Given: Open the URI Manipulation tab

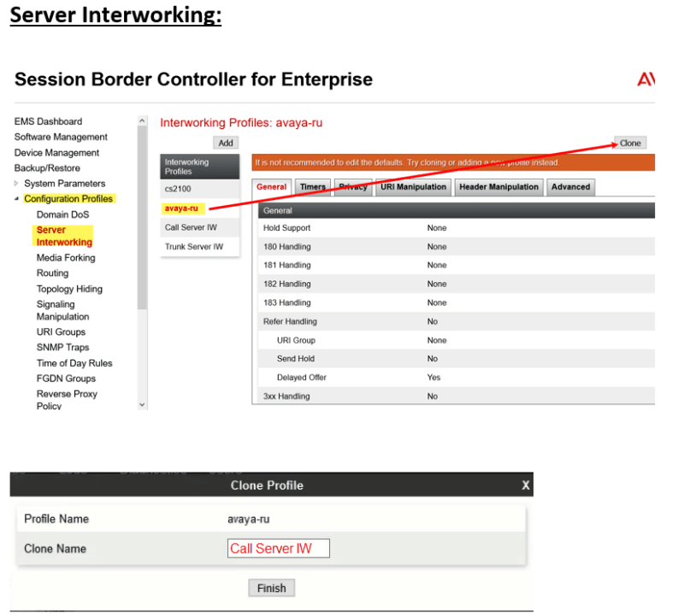Looking at the screenshot, I should click(413, 187).
